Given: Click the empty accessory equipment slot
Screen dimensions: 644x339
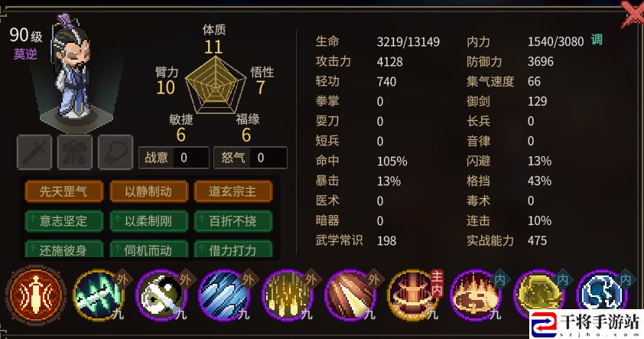Looking at the screenshot, I should (x=115, y=152).
